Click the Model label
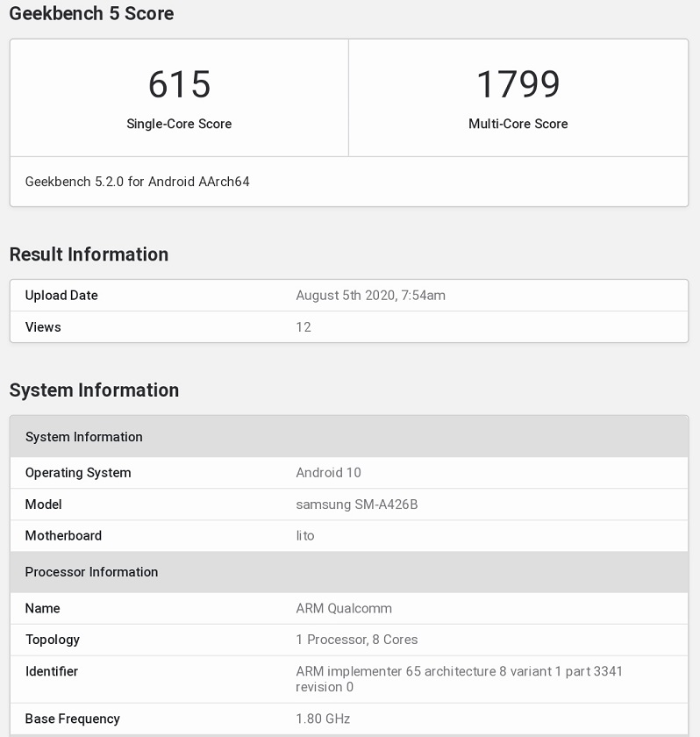 click(44, 504)
